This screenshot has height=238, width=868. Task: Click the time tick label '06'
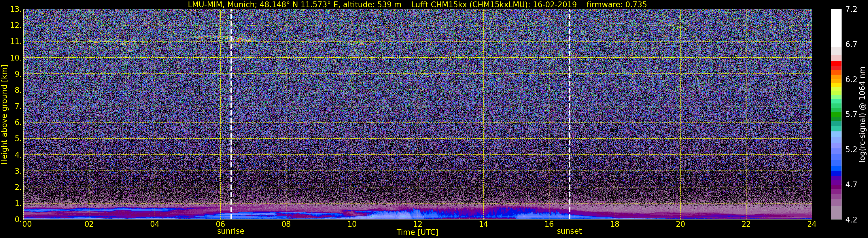(220, 224)
